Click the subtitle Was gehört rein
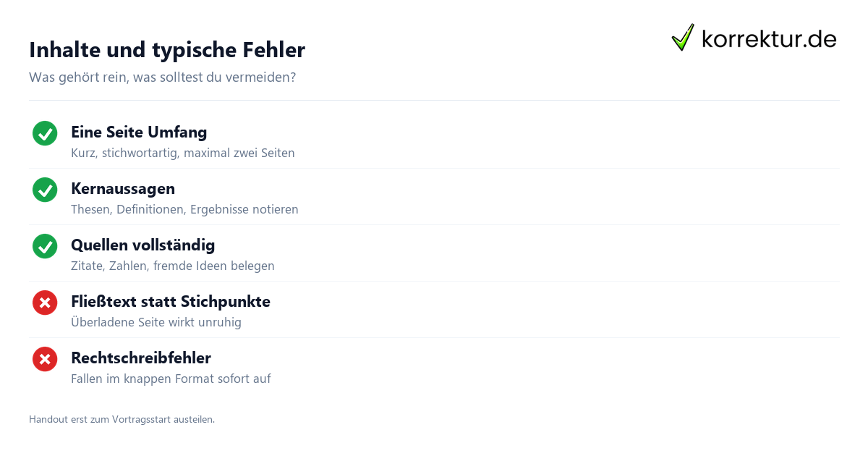Screen dimensions: 868x456 pyautogui.click(x=162, y=77)
